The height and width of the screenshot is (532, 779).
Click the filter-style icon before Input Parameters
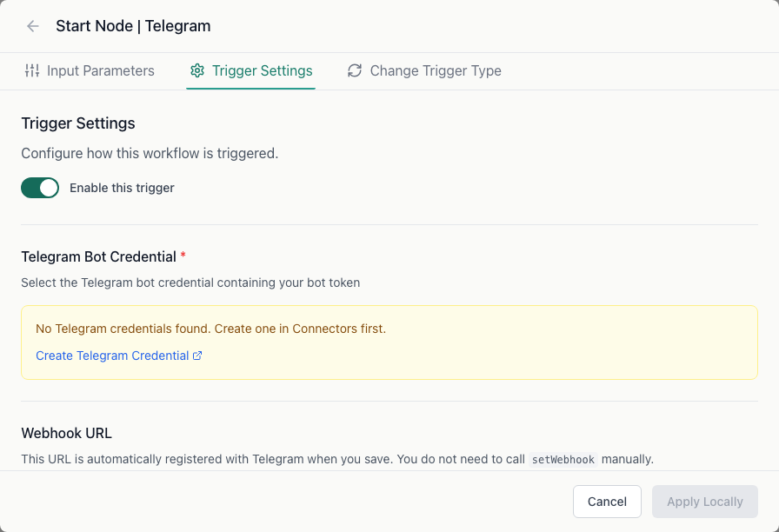click(32, 70)
